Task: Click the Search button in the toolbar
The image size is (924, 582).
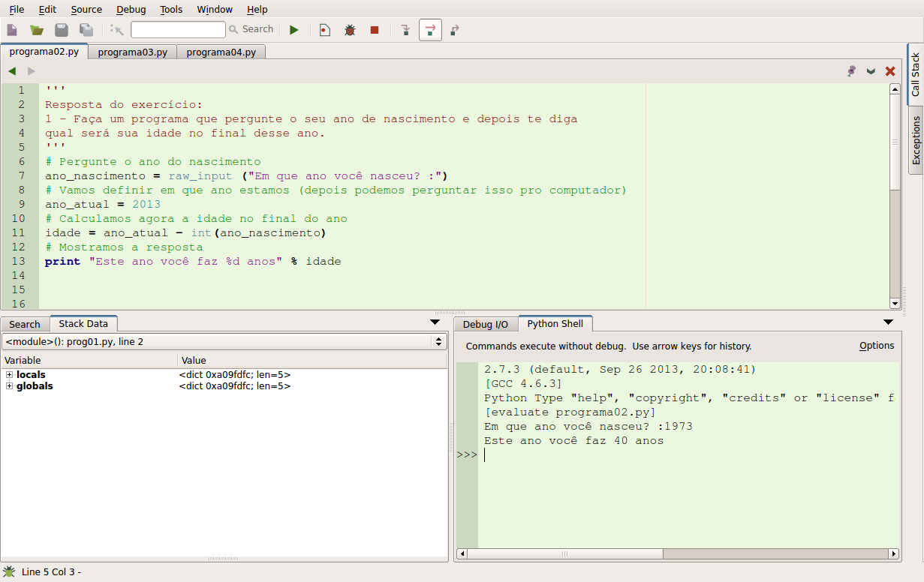Action: click(251, 29)
